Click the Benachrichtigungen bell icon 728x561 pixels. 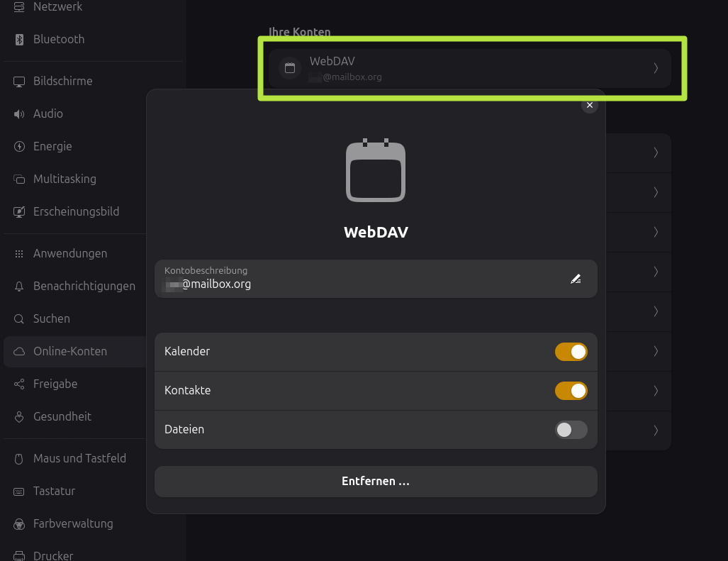(x=19, y=287)
